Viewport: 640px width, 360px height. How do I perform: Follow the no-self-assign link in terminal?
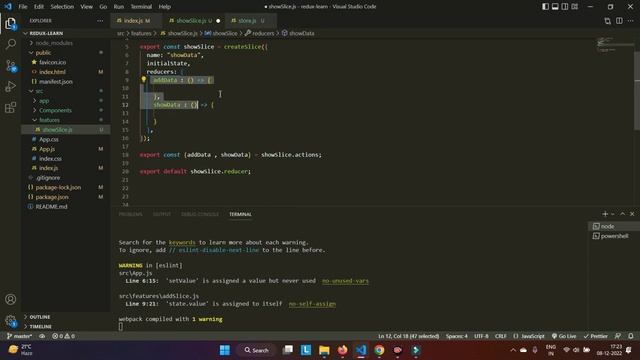(312, 304)
